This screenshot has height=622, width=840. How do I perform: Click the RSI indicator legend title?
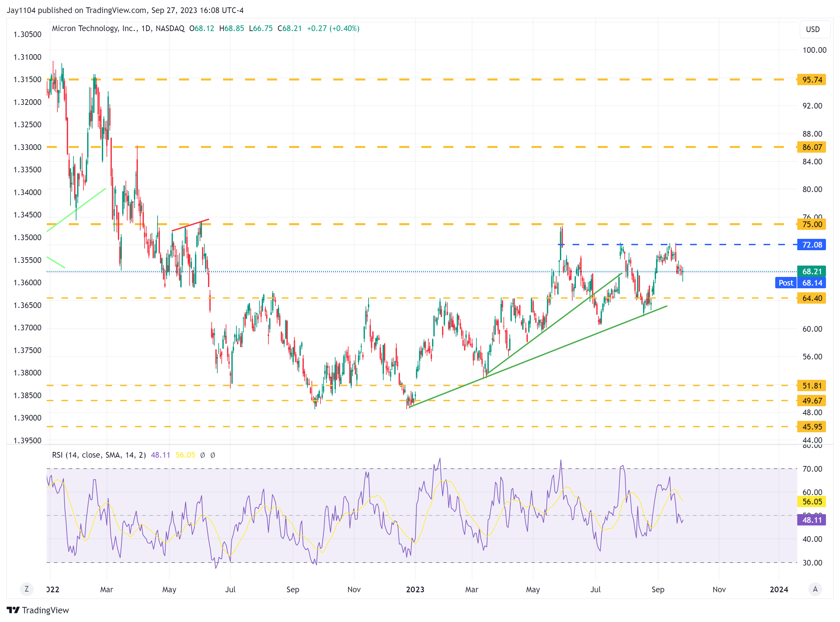click(x=99, y=455)
